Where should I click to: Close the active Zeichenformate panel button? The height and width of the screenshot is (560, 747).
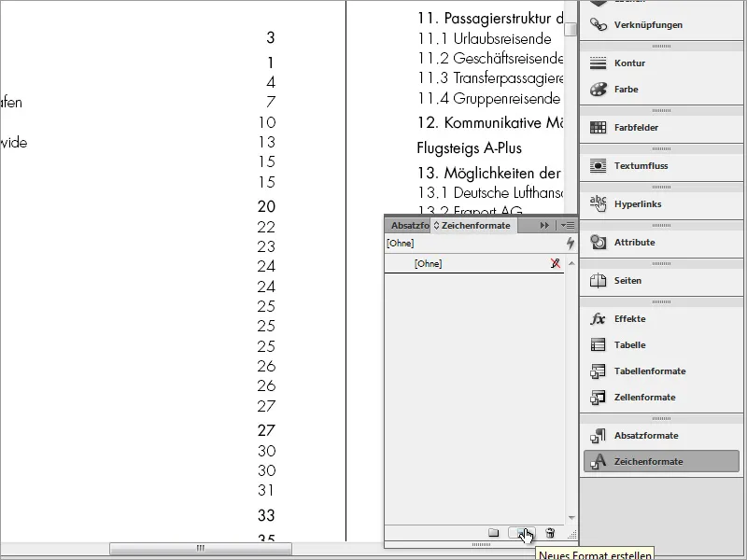coord(661,461)
